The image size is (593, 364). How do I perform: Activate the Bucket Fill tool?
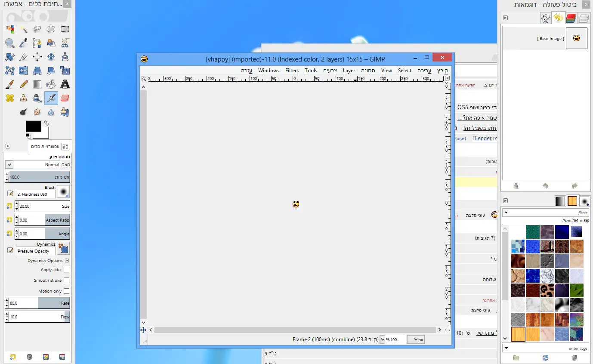click(51, 84)
